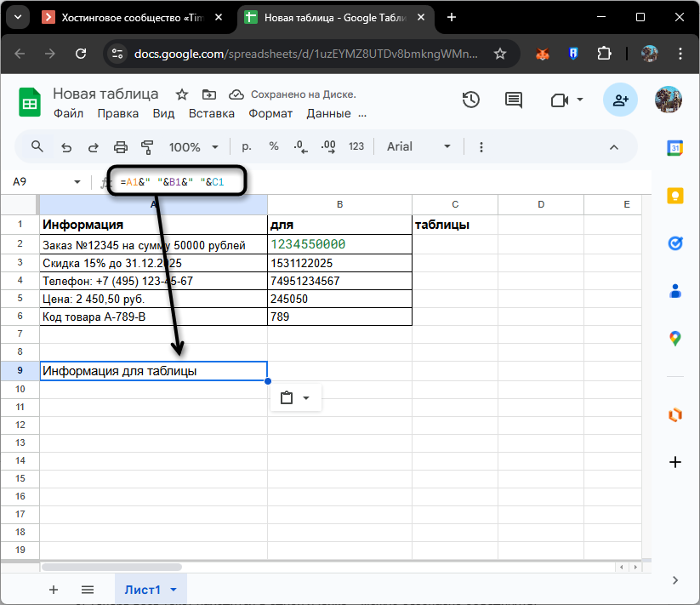This screenshot has height=605, width=700.
Task: Share the spreadsheet button
Action: [620, 100]
